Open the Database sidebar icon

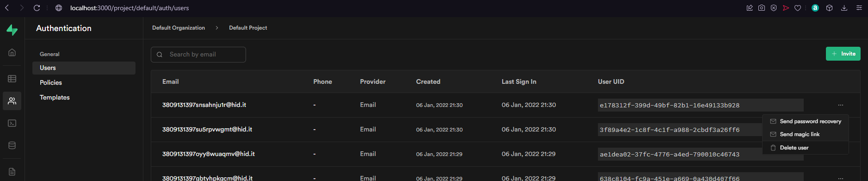(x=12, y=145)
